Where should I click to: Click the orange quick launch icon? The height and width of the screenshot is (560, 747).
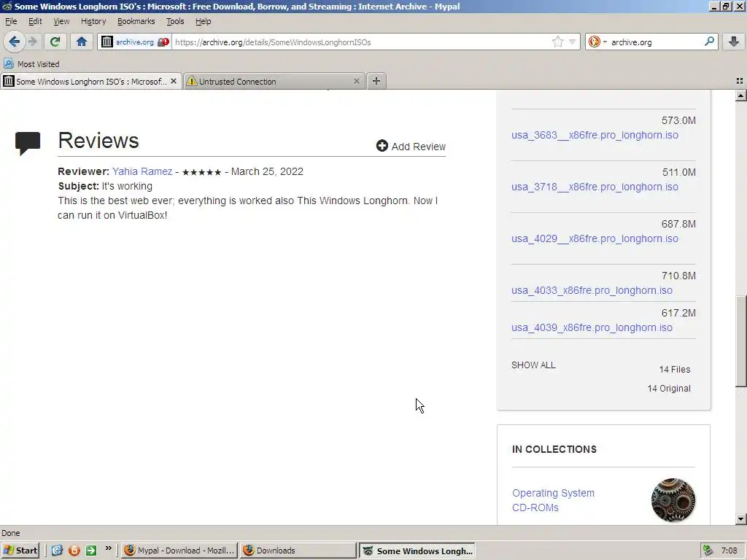point(74,551)
